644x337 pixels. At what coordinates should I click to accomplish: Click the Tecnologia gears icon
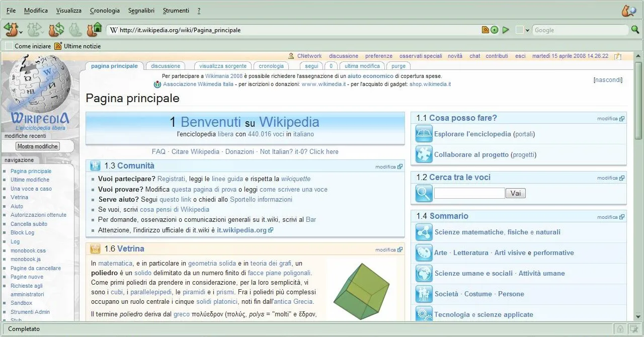[424, 314]
